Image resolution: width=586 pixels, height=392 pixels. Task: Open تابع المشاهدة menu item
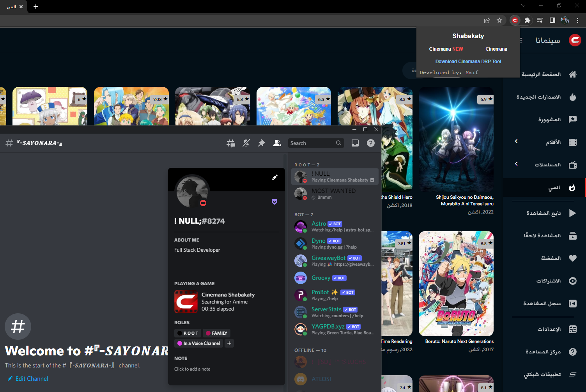coord(544,213)
